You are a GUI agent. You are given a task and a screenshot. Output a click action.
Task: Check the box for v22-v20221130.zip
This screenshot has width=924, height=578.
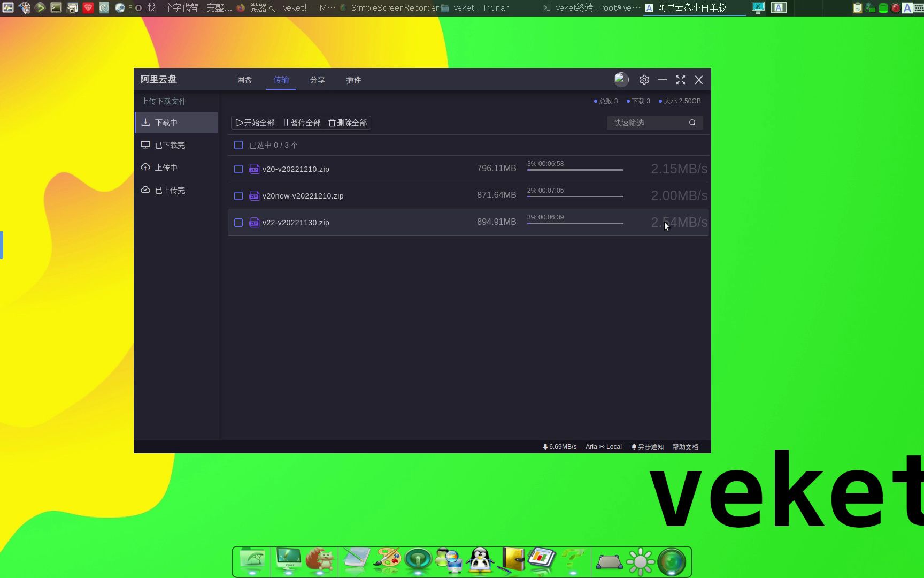pyautogui.click(x=238, y=223)
